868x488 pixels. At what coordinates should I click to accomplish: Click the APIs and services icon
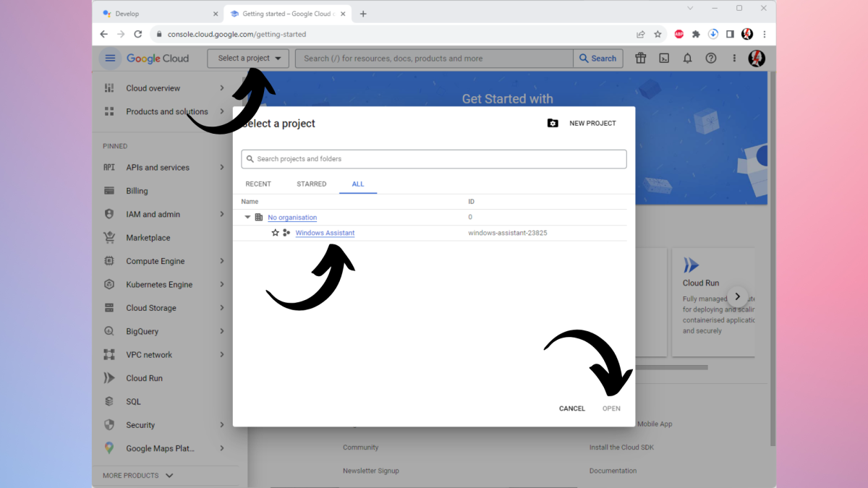coord(109,167)
